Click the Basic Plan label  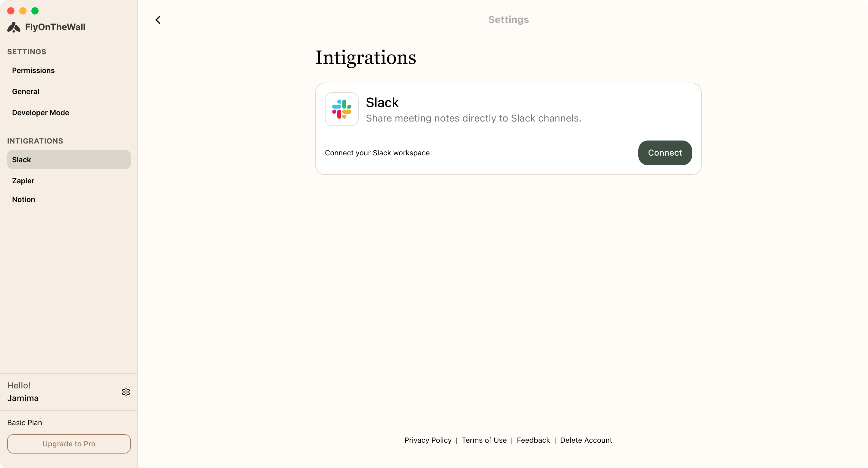tap(25, 422)
